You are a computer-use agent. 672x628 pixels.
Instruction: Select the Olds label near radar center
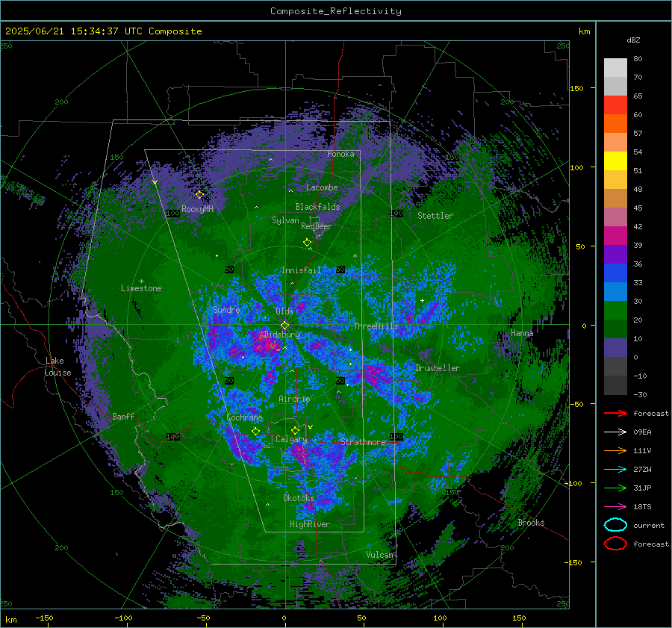[284, 311]
